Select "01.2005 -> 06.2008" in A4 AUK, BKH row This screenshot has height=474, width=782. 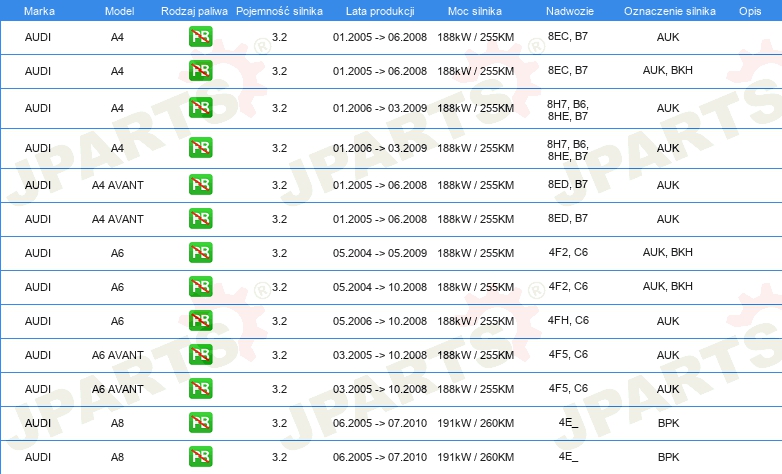point(380,71)
